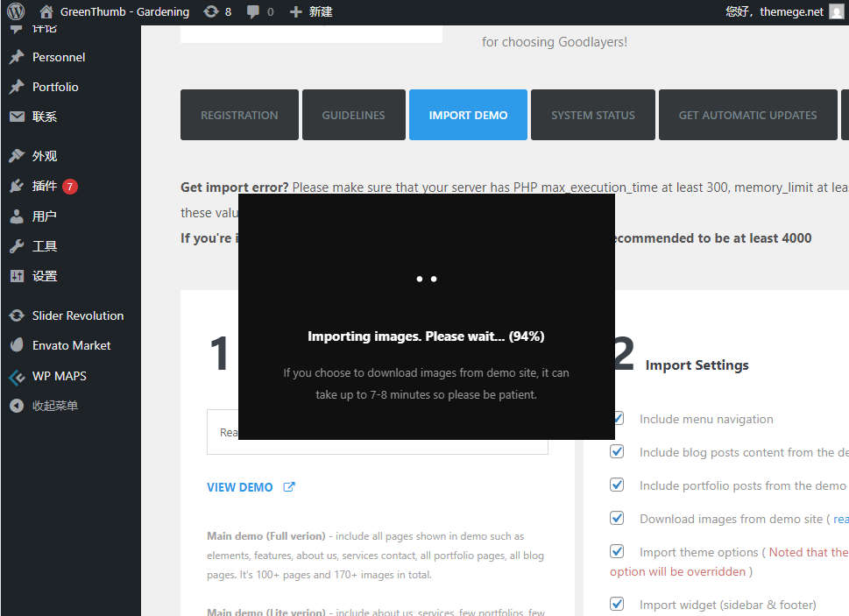Click the Include menu navigation label
This screenshot has width=849, height=616.
tap(706, 419)
